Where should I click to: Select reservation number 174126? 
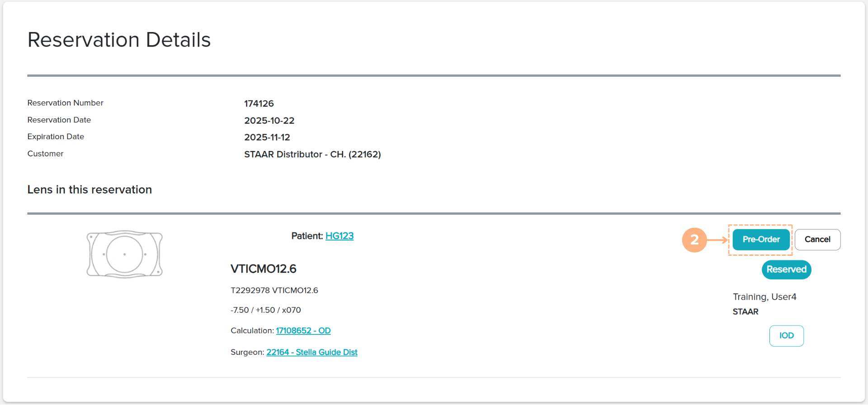tap(259, 104)
